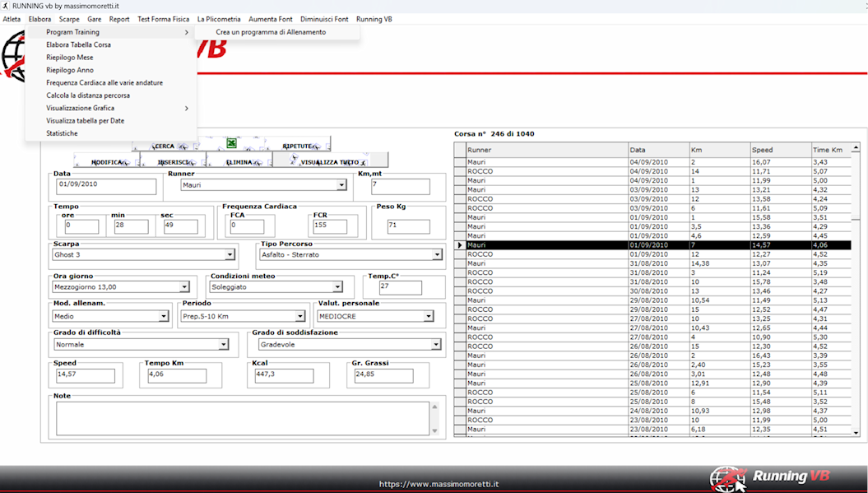
Task: Open the Runner dropdown
Action: pos(341,185)
